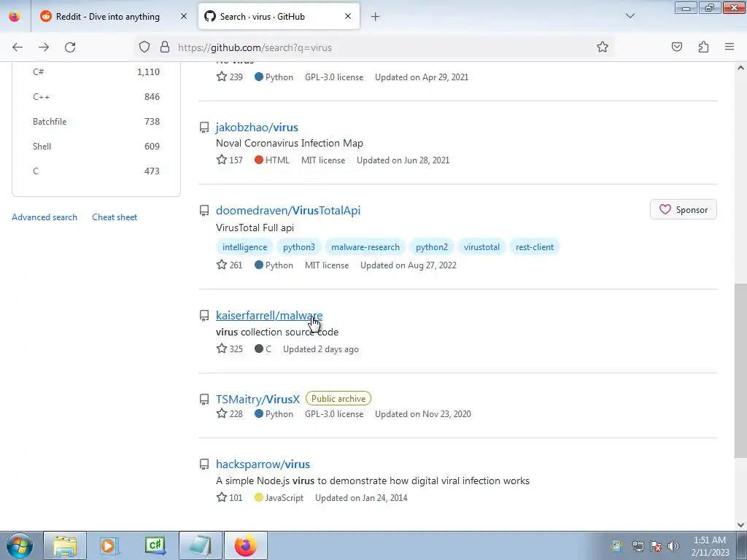The height and width of the screenshot is (560, 747).
Task: Click the vertical scrollbar thumb
Action: (740, 370)
